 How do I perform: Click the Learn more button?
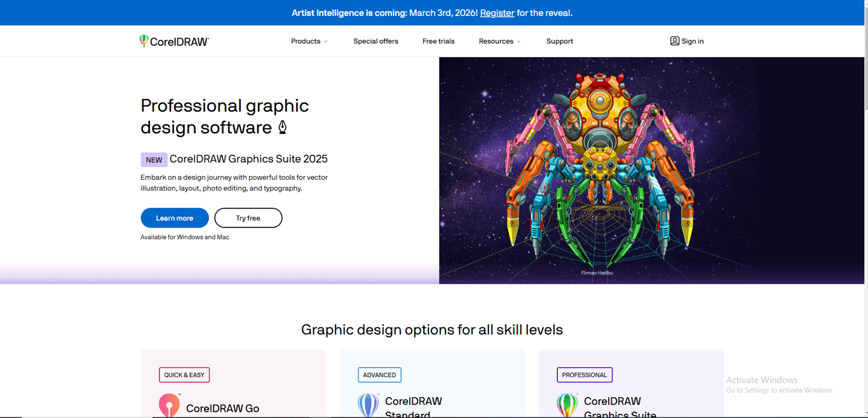[175, 218]
